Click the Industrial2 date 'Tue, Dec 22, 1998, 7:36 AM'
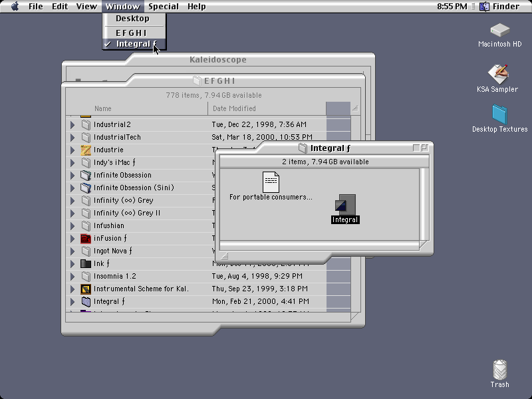The image size is (532, 399). pos(259,124)
